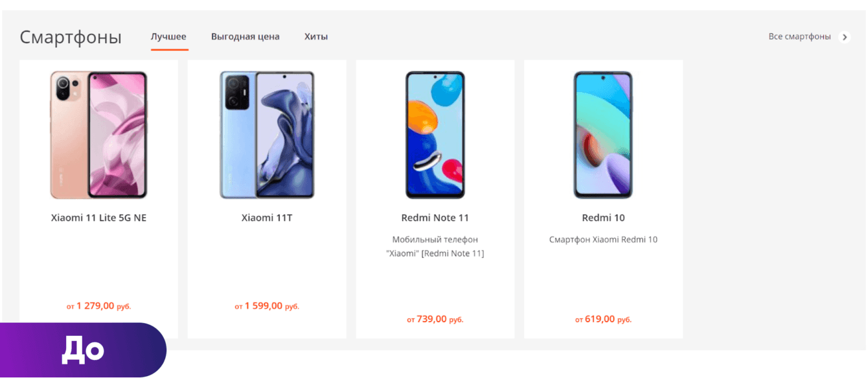Switch to the Лучшее tab

168,36
